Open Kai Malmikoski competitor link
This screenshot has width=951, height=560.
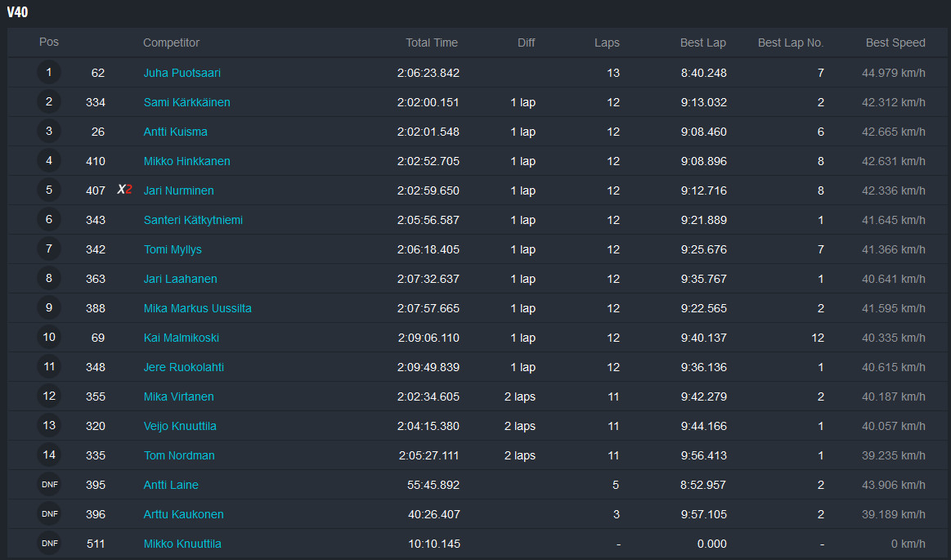181,338
